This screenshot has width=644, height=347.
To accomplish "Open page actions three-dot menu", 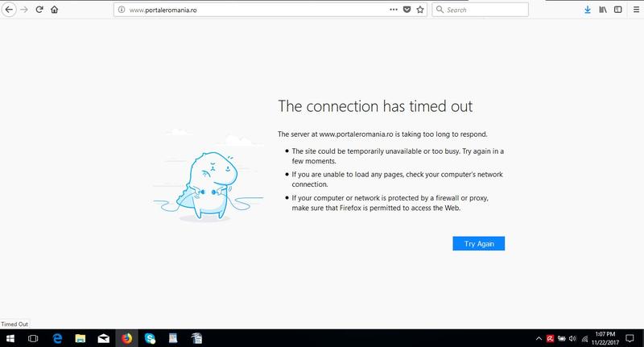I will point(393,10).
